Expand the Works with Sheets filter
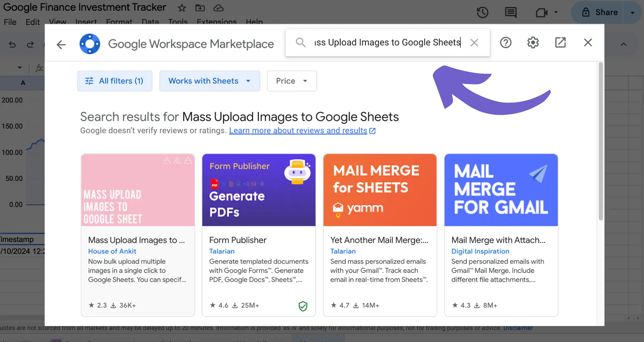The width and height of the screenshot is (644, 342). pos(210,81)
